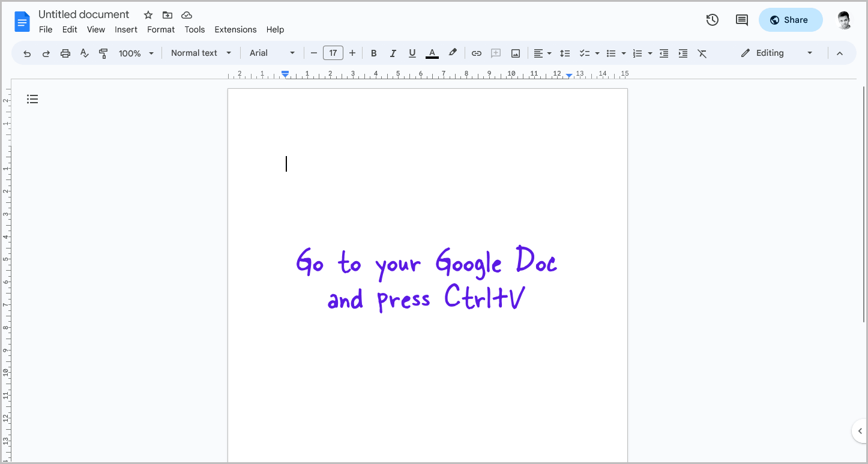This screenshot has width=868, height=464.
Task: Open the comment history panel
Action: pyautogui.click(x=742, y=20)
